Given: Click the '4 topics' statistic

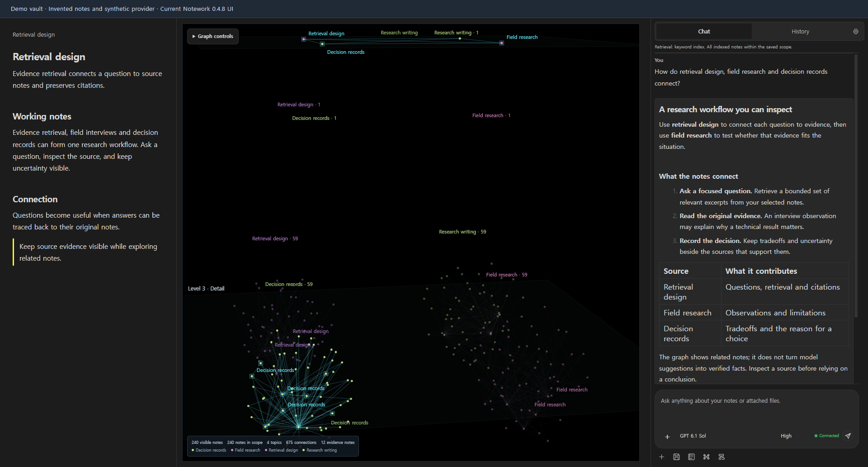Looking at the screenshot, I should click(x=274, y=443).
